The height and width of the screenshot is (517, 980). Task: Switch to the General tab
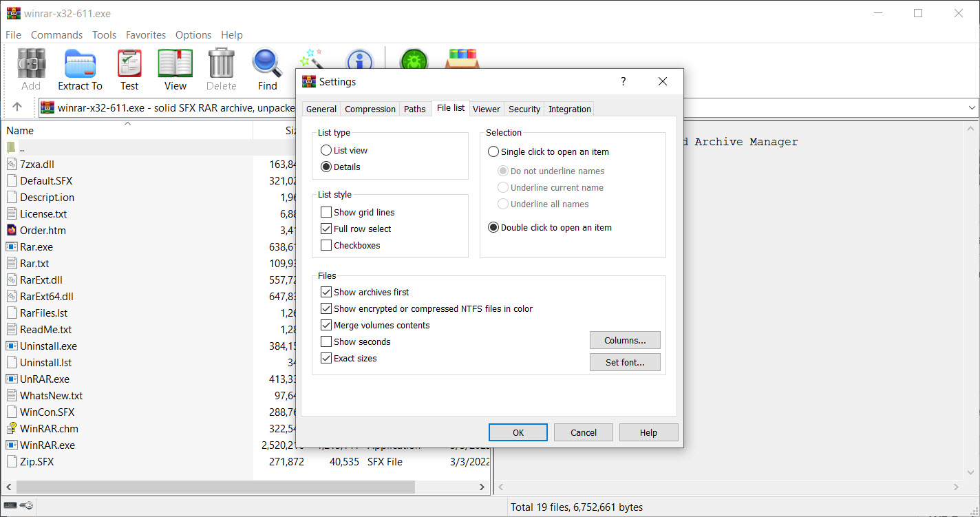point(321,109)
